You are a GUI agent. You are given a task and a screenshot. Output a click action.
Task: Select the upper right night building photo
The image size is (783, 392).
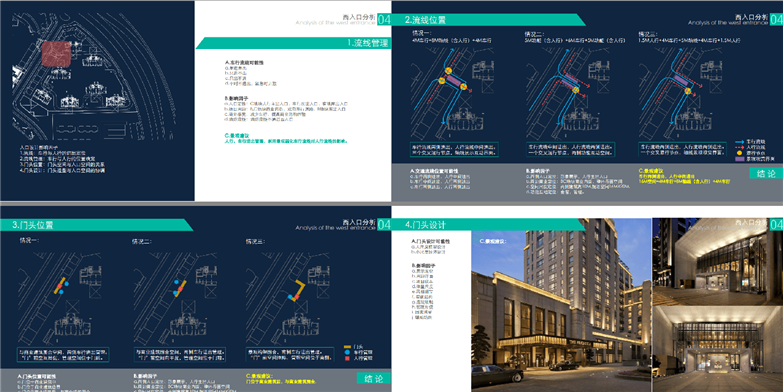coord(718,261)
